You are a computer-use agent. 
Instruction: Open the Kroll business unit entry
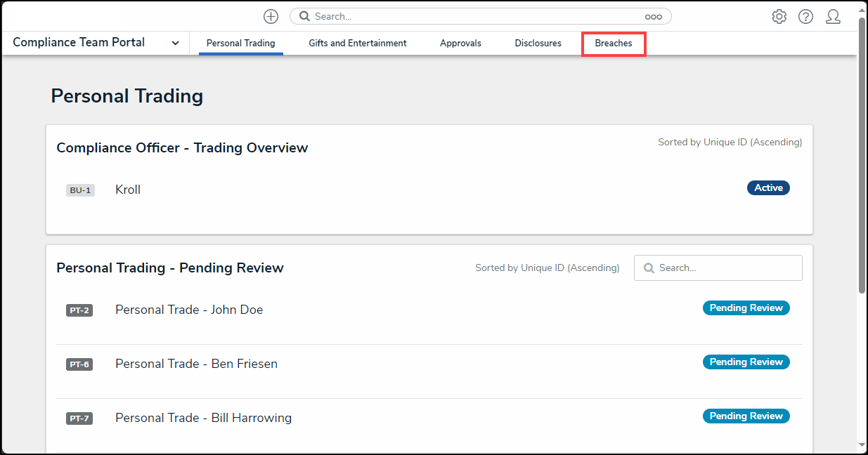pyautogui.click(x=128, y=190)
